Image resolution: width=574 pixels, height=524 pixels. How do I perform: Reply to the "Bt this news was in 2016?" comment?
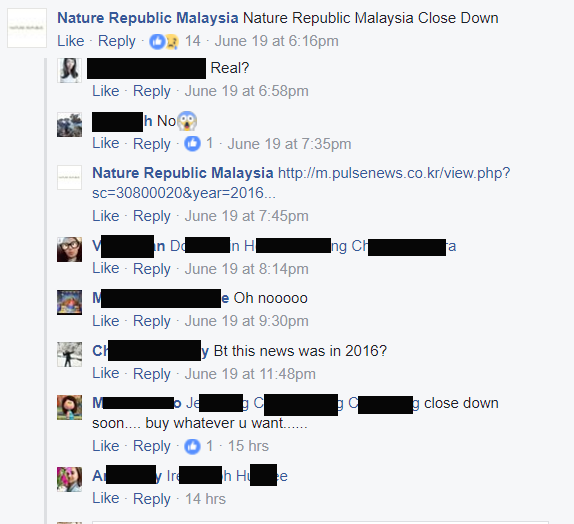(x=152, y=374)
